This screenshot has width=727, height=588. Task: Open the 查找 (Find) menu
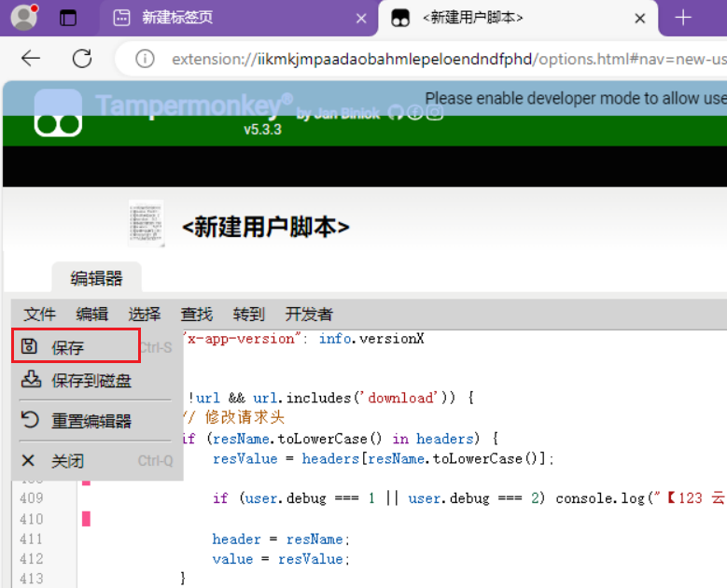tap(196, 314)
